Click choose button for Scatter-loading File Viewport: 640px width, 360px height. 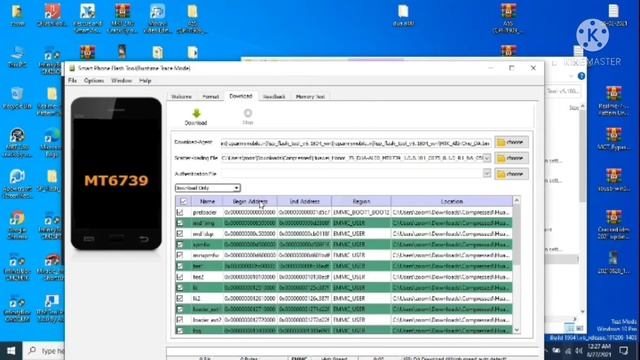pyautogui.click(x=511, y=158)
